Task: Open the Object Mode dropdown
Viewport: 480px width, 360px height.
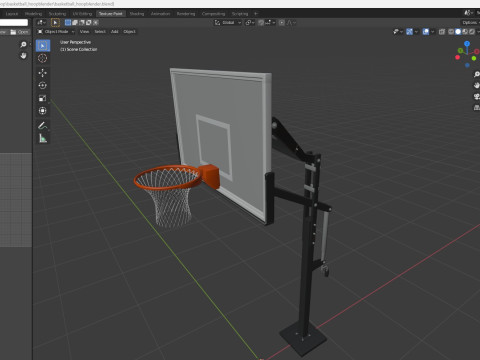Action: click(x=56, y=32)
